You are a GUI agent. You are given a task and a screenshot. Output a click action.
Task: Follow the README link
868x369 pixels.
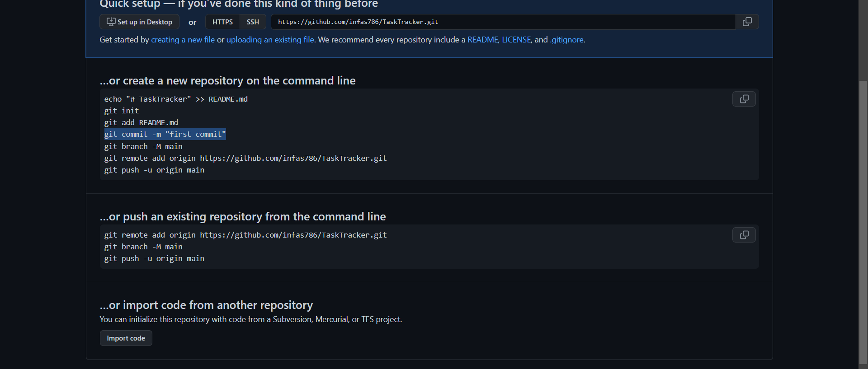[x=482, y=40]
